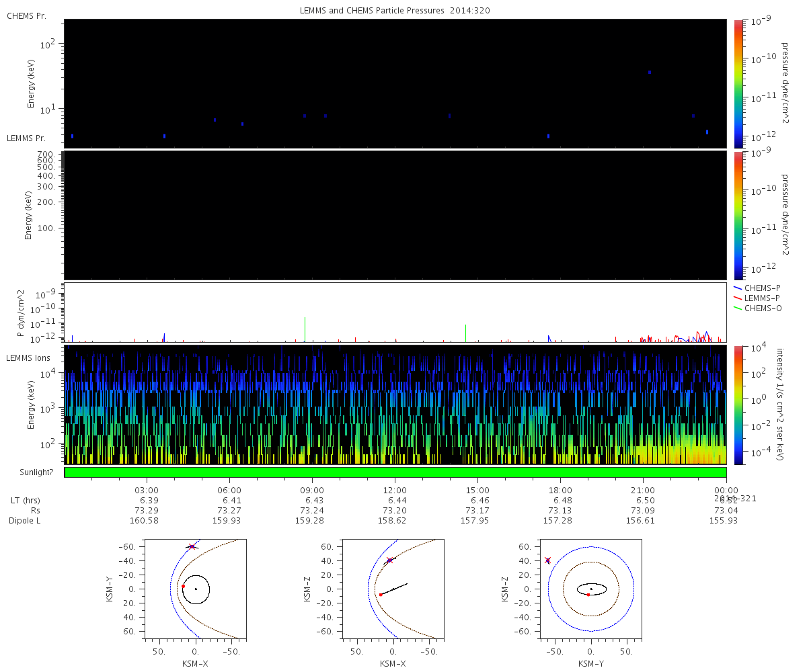Viewport: 807px width, 672px height.
Task: Click the blue CHEMS-P legend line marker
Action: point(738,288)
